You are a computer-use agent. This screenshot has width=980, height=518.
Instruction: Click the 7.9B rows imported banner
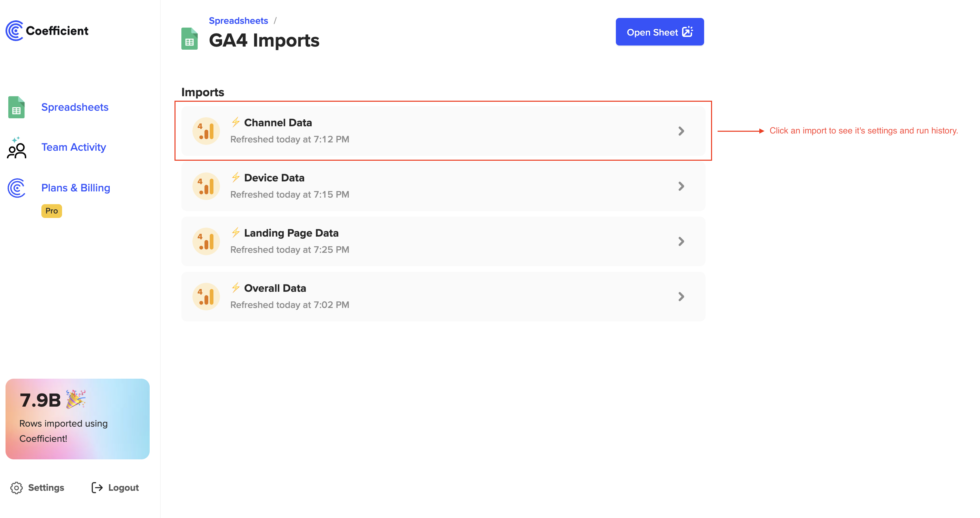[x=77, y=419]
